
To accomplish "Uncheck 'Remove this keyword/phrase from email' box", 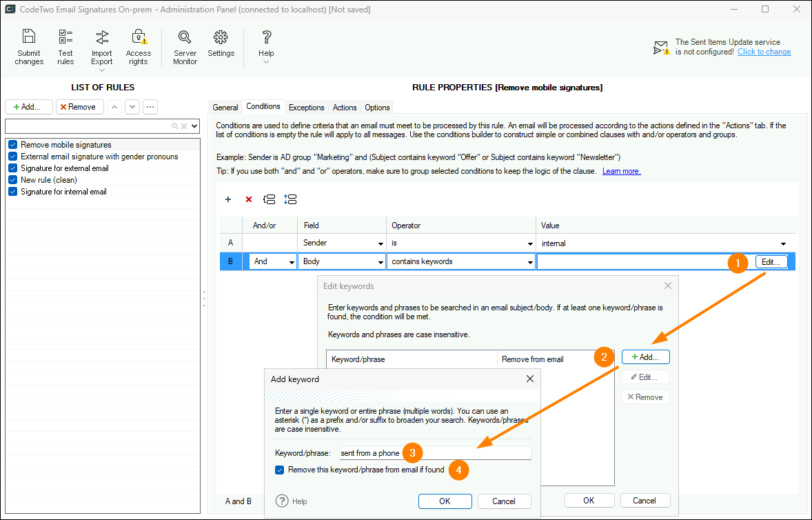I will (x=280, y=470).
